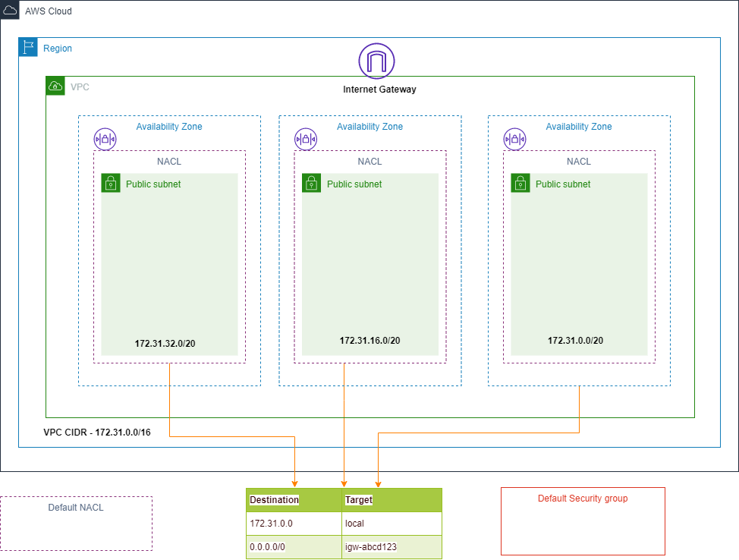Viewport: 739px width, 560px height.
Task: Click lock icon of 172.31.32.0/20 public subnet
Action: pyautogui.click(x=111, y=183)
